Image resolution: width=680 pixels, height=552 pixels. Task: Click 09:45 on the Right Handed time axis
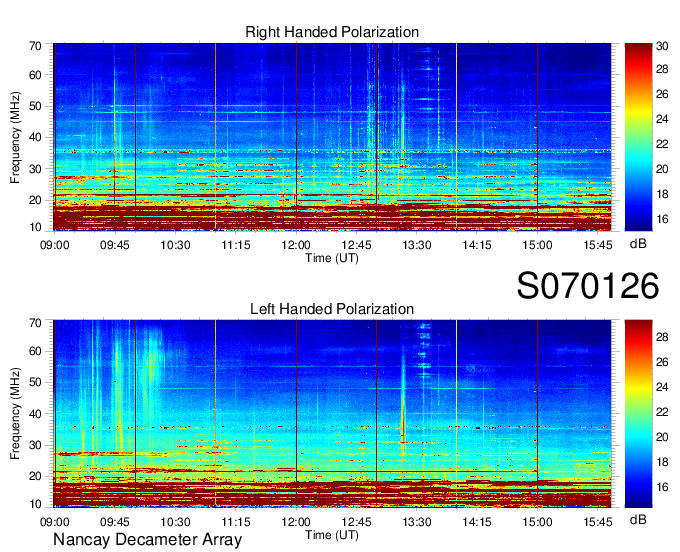click(115, 245)
